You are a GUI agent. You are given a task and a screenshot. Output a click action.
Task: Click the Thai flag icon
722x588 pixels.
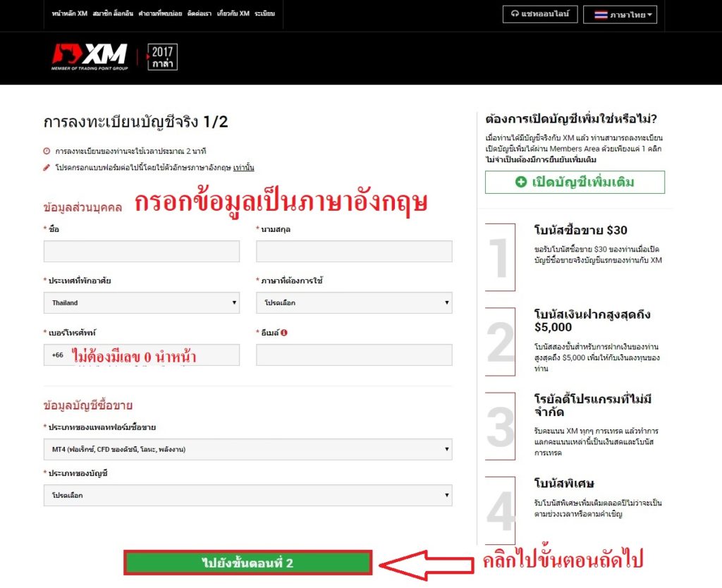coord(601,15)
